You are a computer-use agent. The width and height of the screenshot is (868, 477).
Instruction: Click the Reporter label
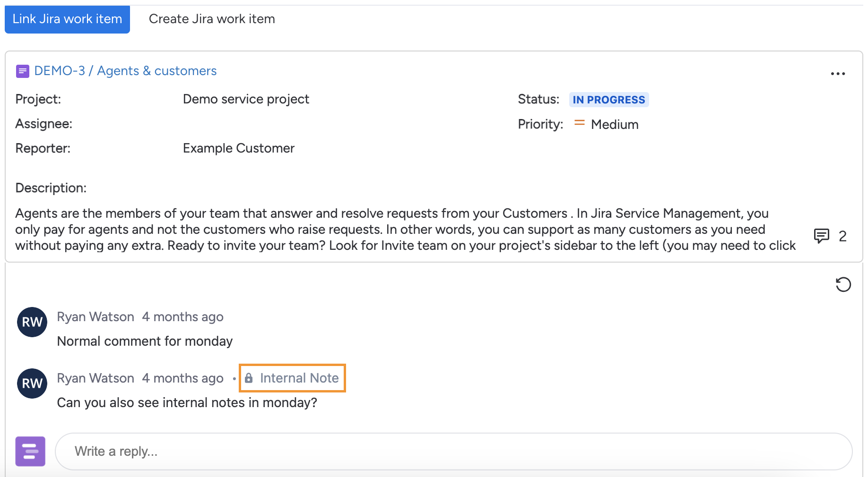pos(43,148)
